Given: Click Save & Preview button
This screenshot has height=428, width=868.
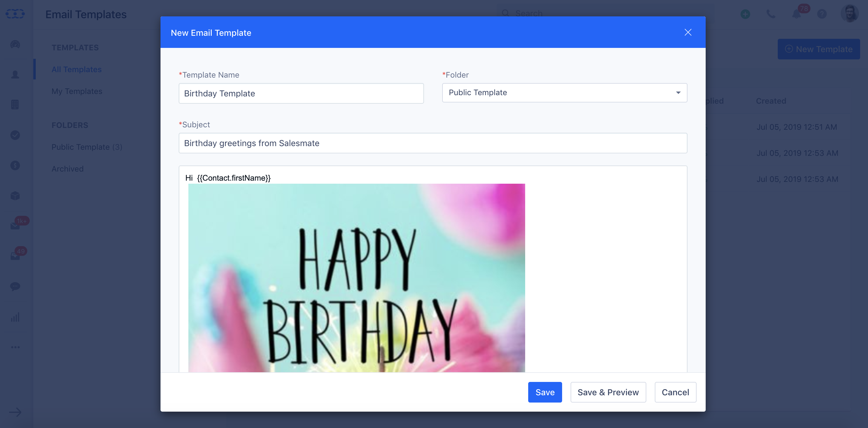Looking at the screenshot, I should tap(608, 392).
